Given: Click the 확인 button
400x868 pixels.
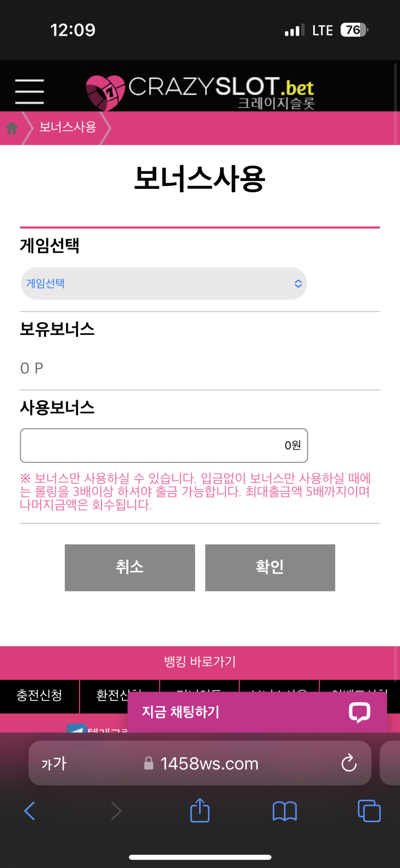Looking at the screenshot, I should [x=270, y=568].
